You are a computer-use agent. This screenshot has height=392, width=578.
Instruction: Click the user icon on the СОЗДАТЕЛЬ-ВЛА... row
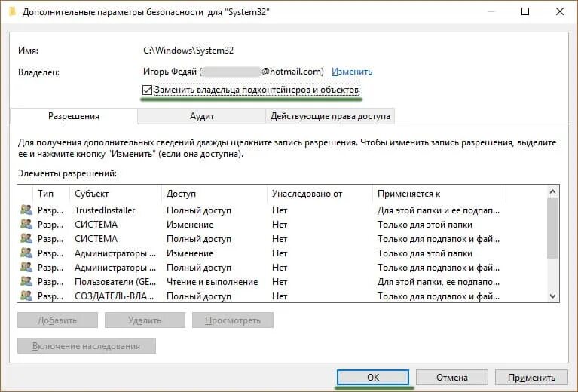(26, 296)
